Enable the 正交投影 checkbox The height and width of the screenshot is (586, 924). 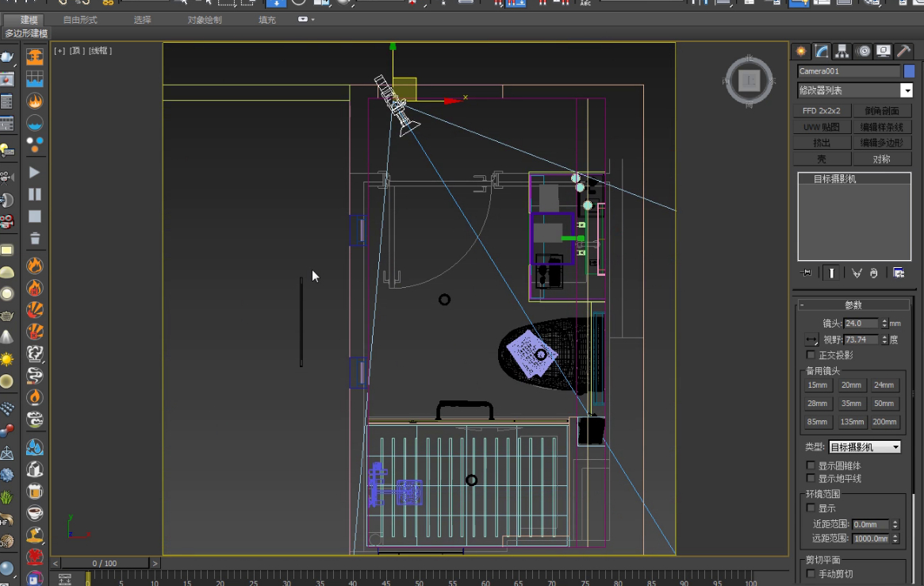811,355
